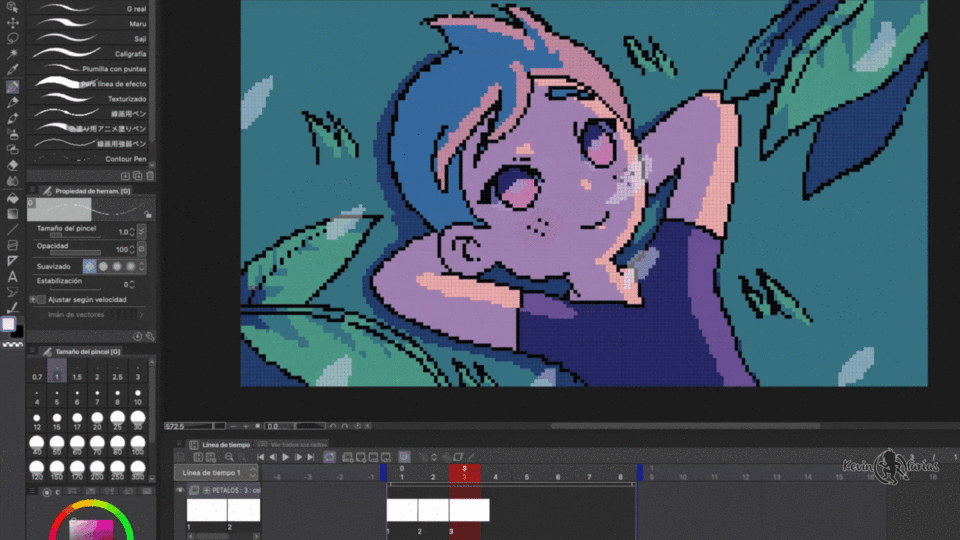Select the main foreground color swatch
The width and height of the screenshot is (960, 540).
pos(9,324)
